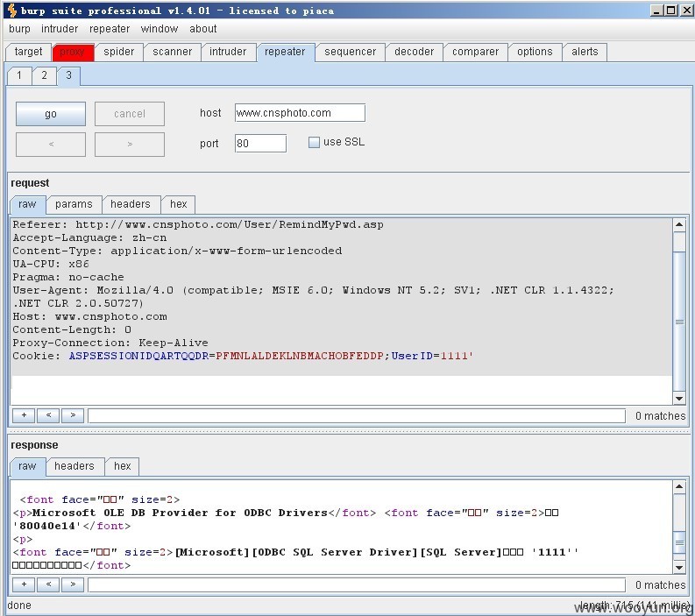Switch to the highlighted proxy tab
695x616 pixels.
(x=72, y=52)
